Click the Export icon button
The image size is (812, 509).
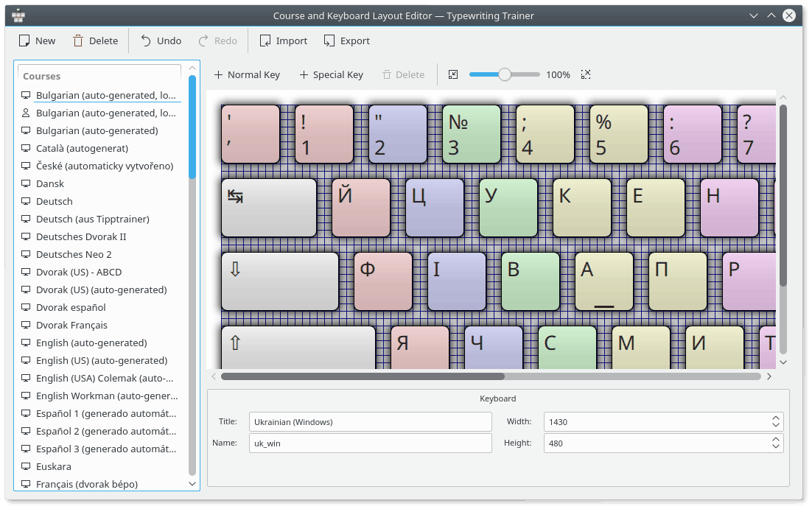pos(329,41)
